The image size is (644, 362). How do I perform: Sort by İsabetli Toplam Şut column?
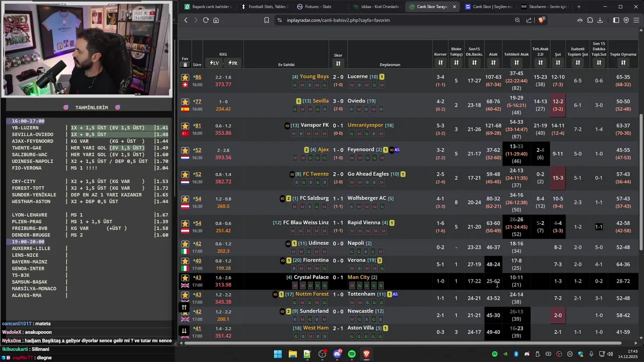578,62
